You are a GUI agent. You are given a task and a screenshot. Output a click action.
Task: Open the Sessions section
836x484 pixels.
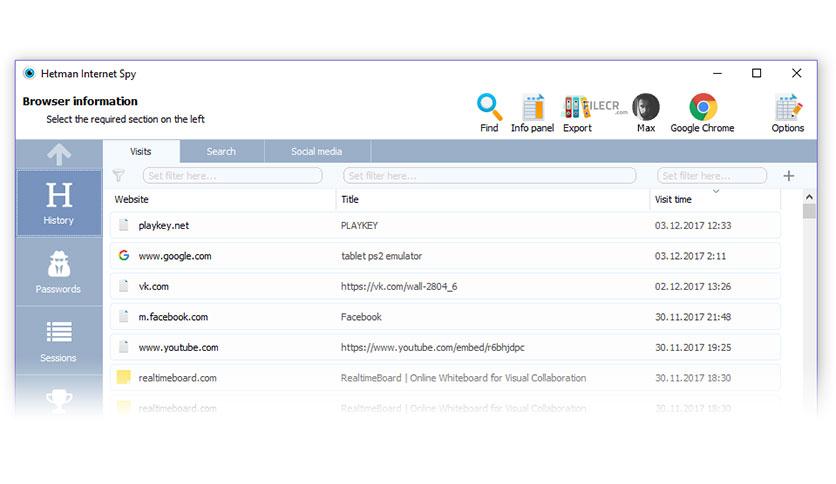pos(59,341)
